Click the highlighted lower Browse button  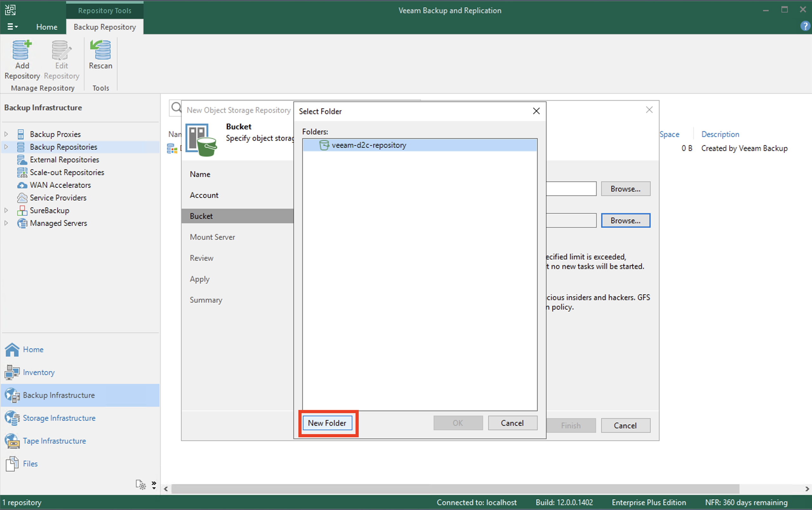626,221
